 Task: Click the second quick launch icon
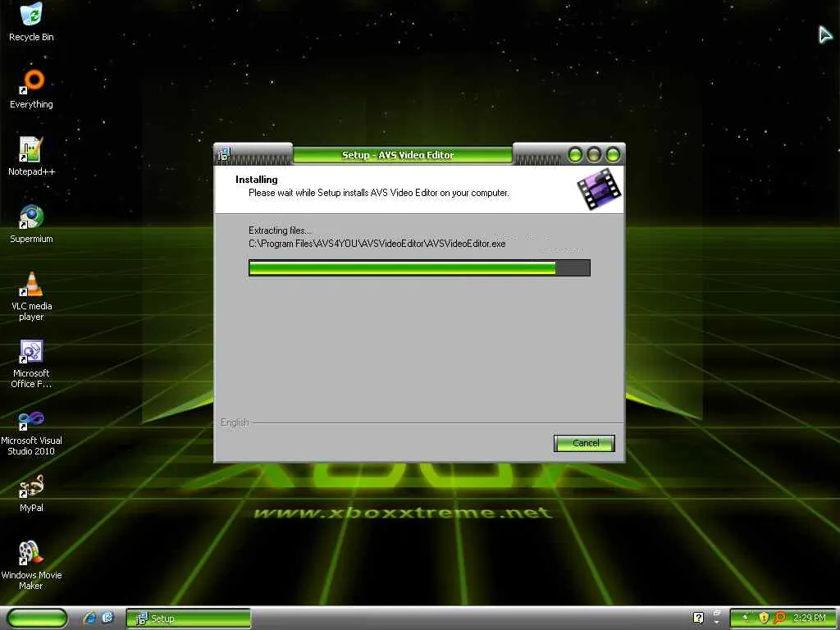(x=107, y=618)
